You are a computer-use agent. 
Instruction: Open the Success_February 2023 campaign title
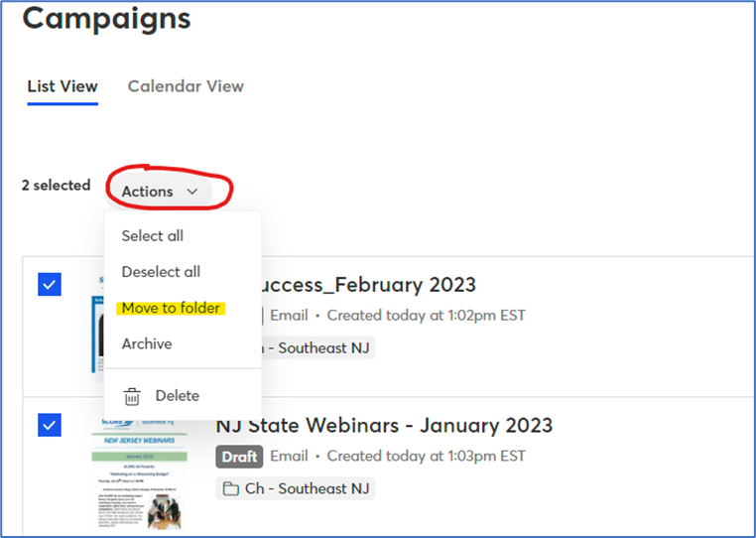(x=369, y=286)
